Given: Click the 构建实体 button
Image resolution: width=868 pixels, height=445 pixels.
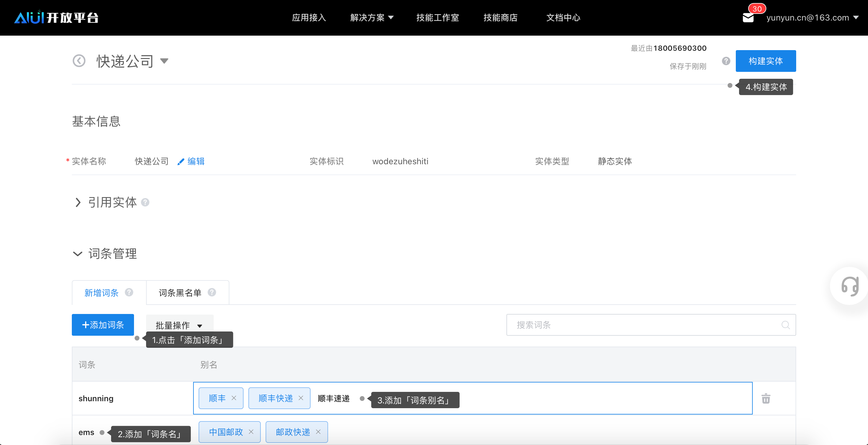Looking at the screenshot, I should 766,61.
